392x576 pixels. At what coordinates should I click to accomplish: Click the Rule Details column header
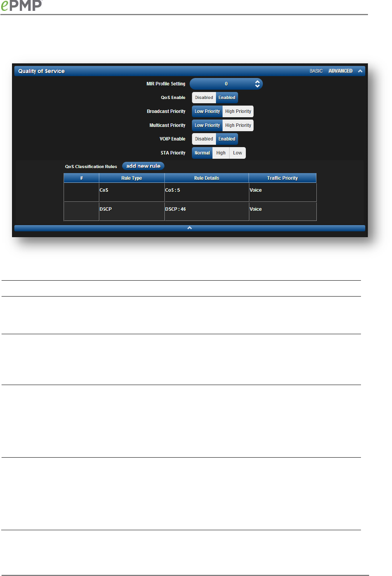point(207,178)
